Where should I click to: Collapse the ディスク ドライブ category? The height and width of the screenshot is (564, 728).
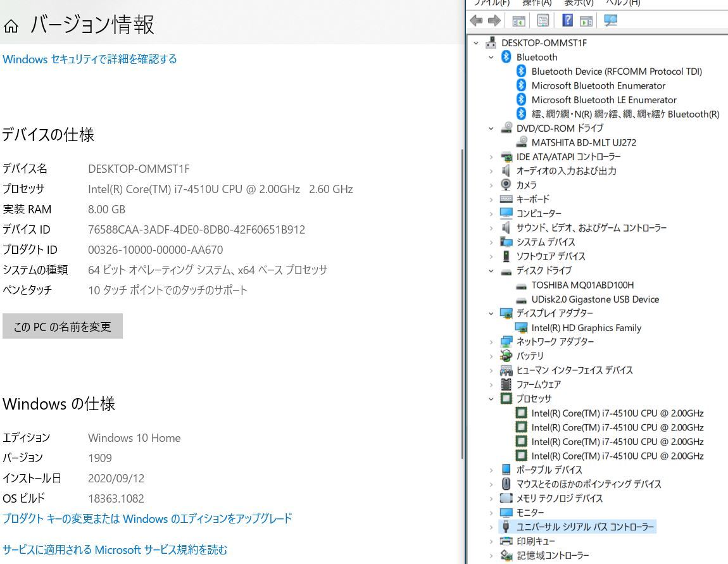491,271
